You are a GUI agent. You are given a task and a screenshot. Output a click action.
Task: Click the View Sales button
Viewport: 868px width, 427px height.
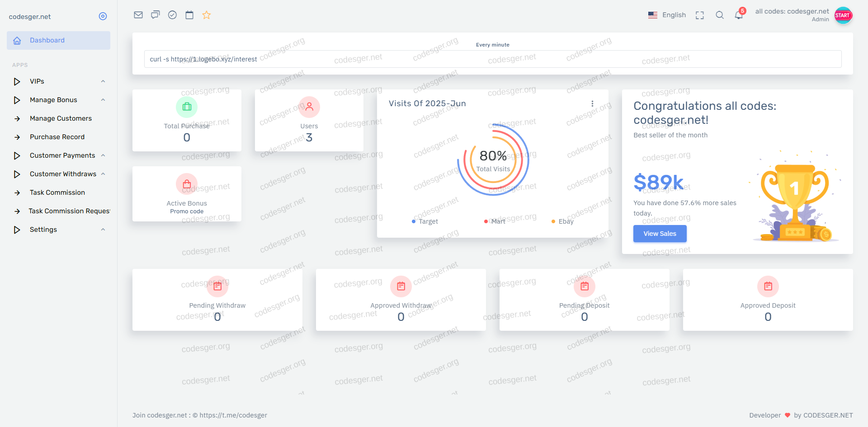(x=660, y=234)
